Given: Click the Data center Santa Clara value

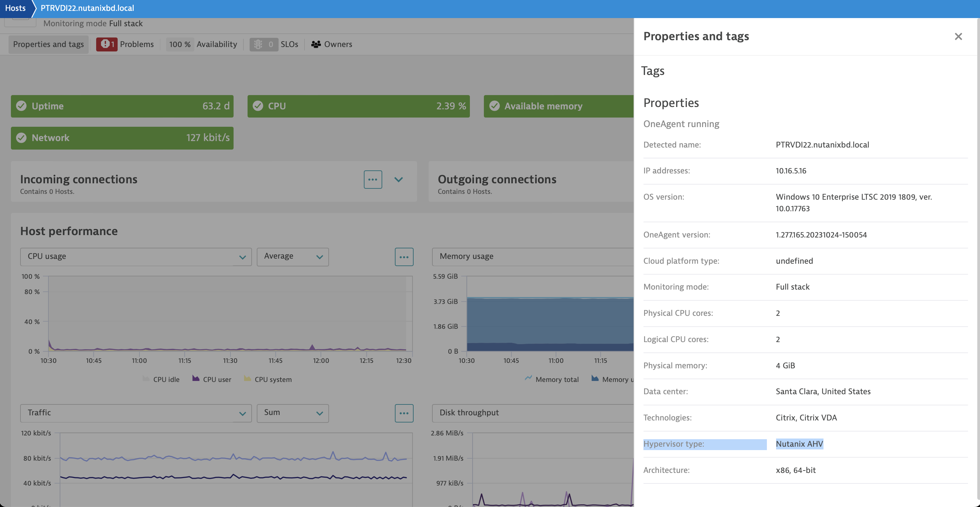Looking at the screenshot, I should [823, 391].
